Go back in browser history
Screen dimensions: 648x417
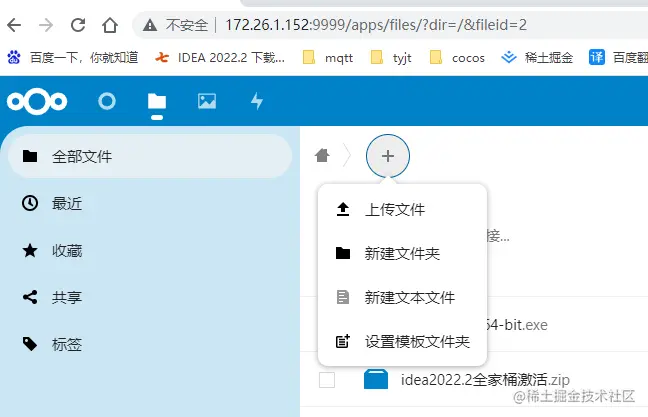point(14,25)
